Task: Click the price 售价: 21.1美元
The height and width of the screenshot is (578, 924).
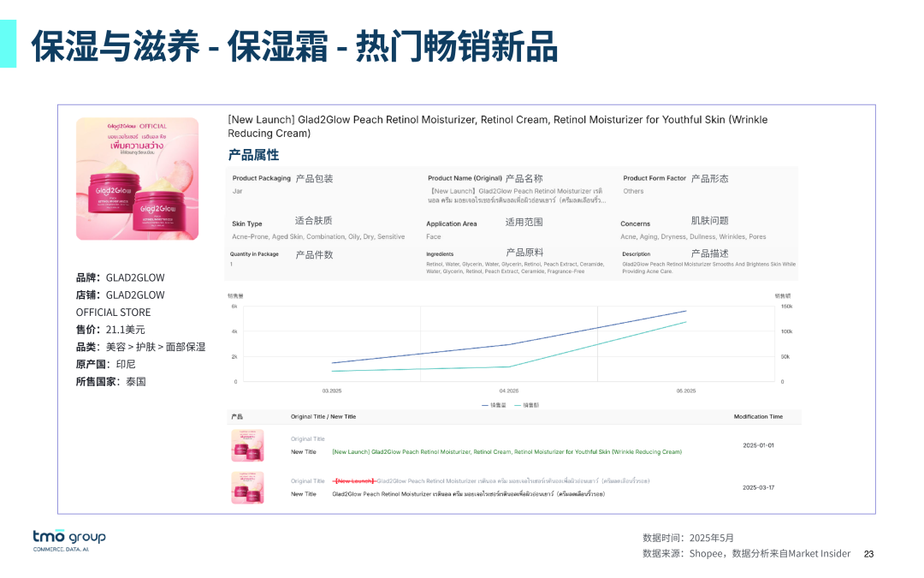Action: pyautogui.click(x=110, y=330)
